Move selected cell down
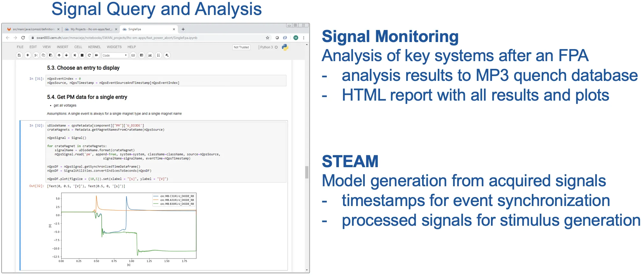Screen dimensions: 644x277 click(x=66, y=55)
